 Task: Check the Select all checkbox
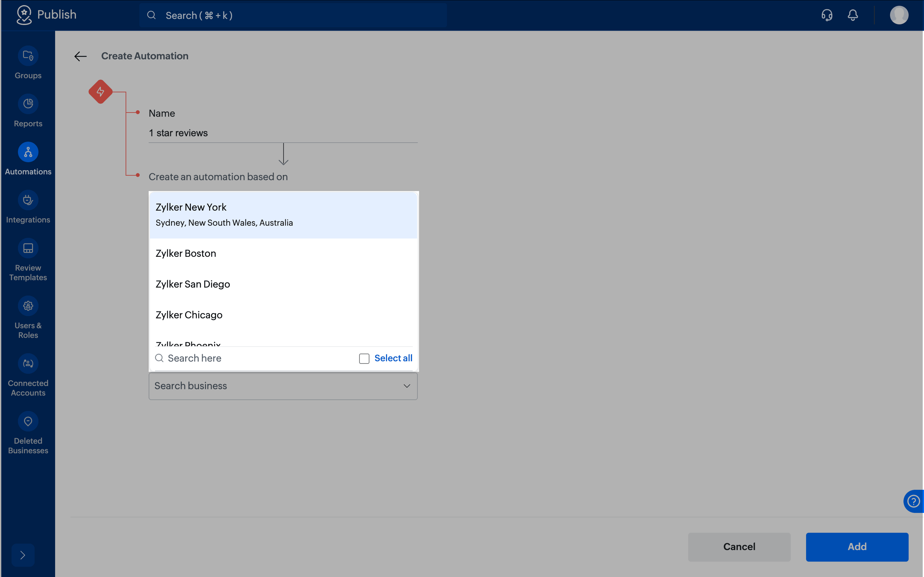coord(364,358)
